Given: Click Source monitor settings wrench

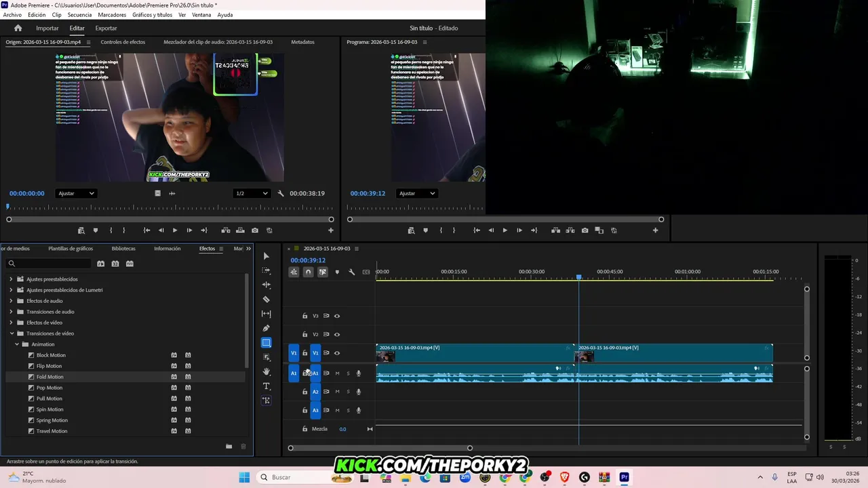Looking at the screenshot, I should coord(281,193).
